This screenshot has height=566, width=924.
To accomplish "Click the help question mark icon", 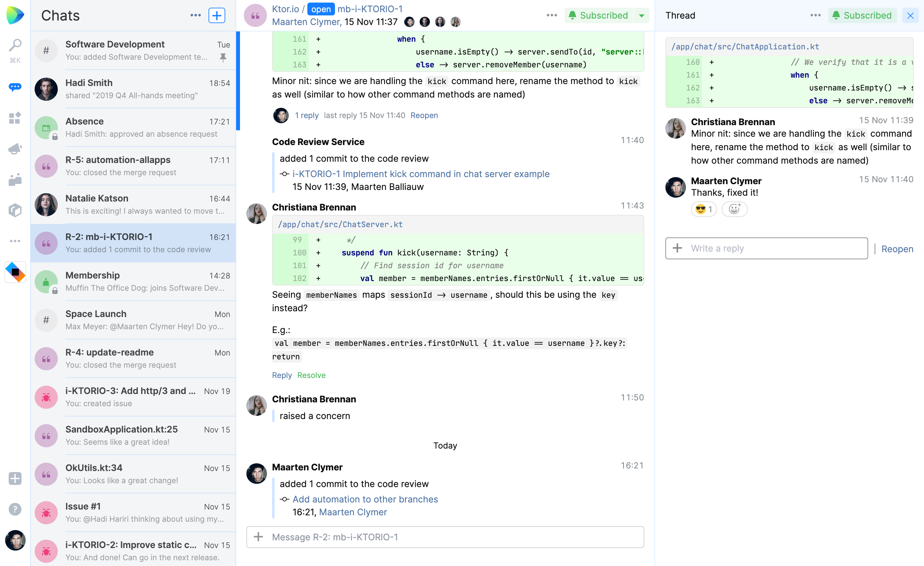I will [x=15, y=509].
